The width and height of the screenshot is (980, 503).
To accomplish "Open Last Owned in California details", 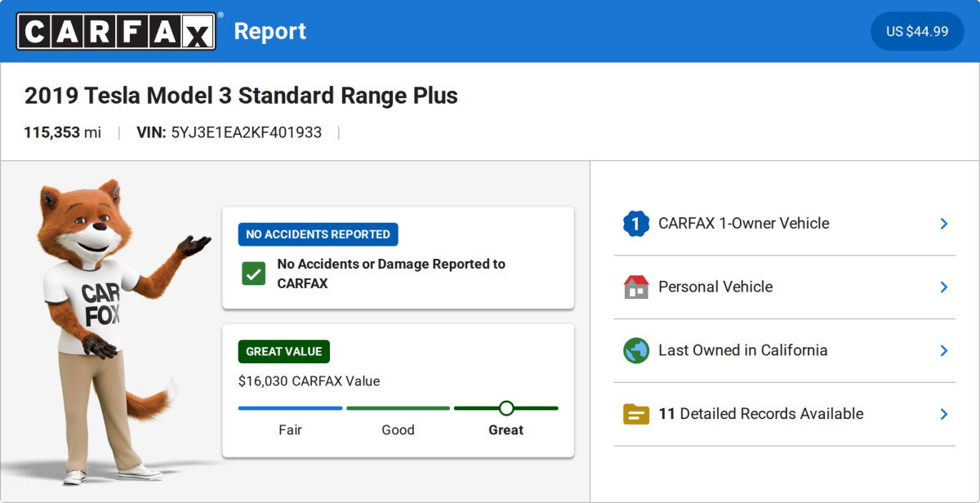I will pos(785,350).
